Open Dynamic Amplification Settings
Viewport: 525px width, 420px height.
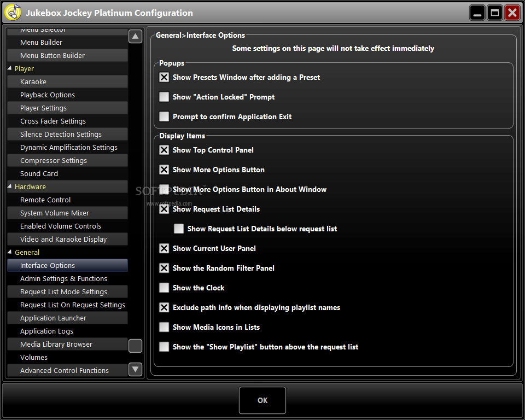67,147
